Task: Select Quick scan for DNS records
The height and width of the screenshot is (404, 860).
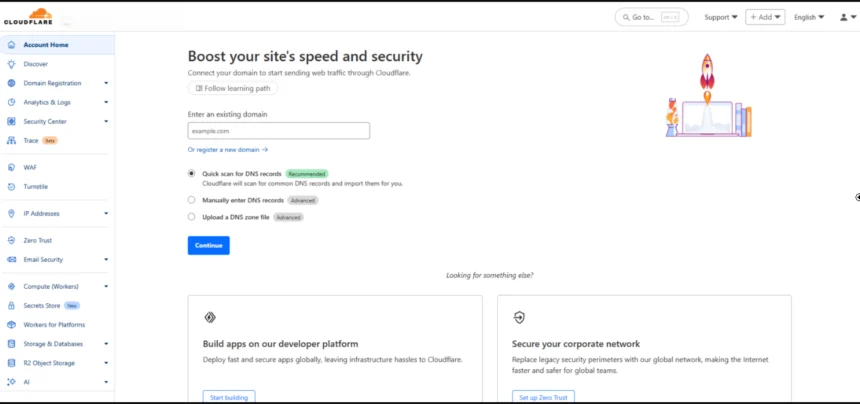Action: (191, 173)
